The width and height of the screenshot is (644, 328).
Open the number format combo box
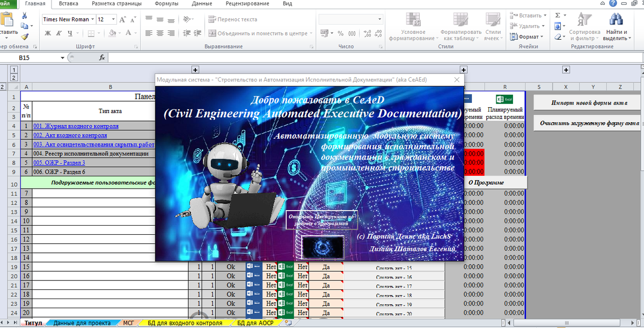coord(350,19)
